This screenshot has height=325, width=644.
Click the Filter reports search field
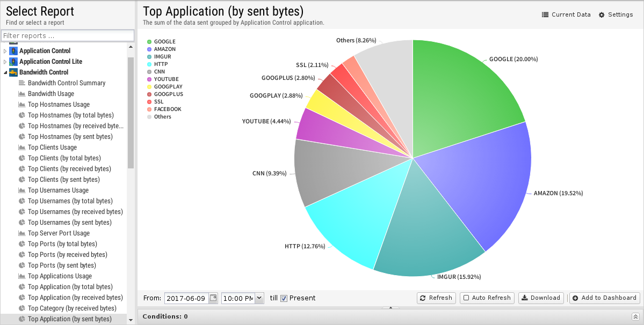pos(68,35)
